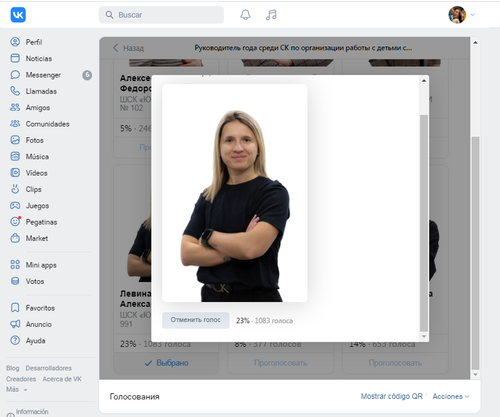This screenshot has width=500, height=417.
Task: Open the notifications bell
Action: tap(245, 15)
